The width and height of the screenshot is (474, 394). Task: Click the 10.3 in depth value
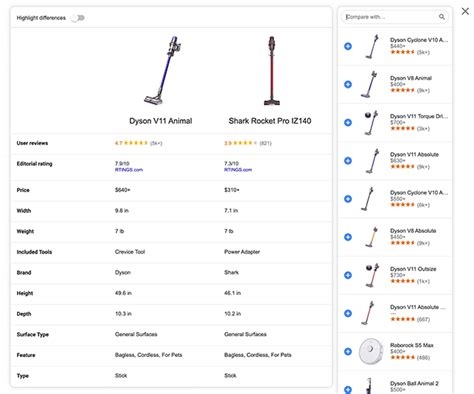point(123,314)
